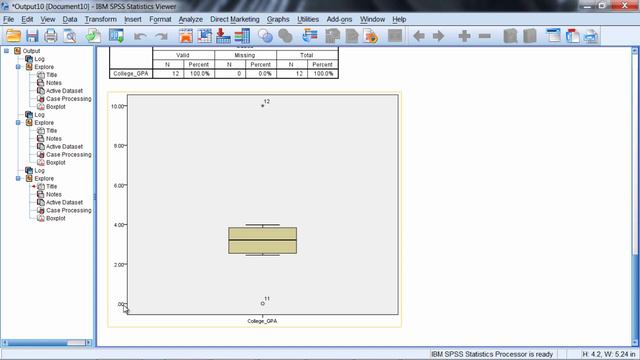640x360 pixels.
Task: Open Recall recently used dialogs icon
Action: pos(116,36)
